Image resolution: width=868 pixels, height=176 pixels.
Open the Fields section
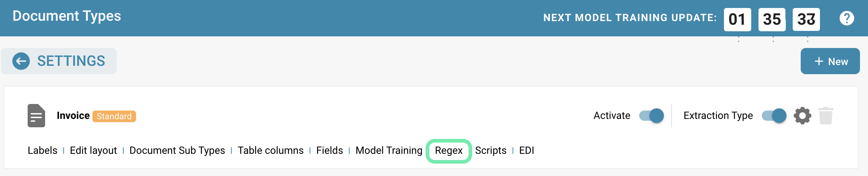point(329,151)
